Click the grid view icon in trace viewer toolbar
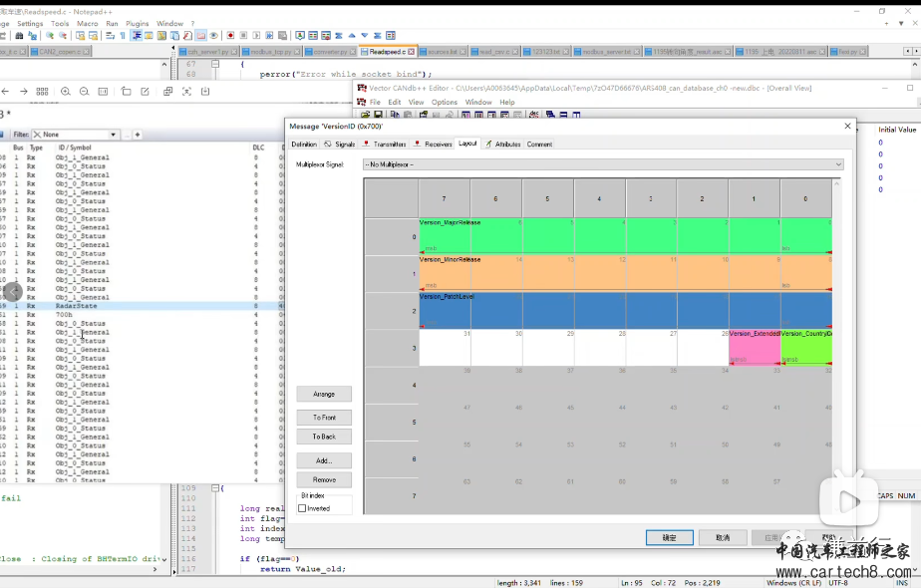 (x=42, y=92)
